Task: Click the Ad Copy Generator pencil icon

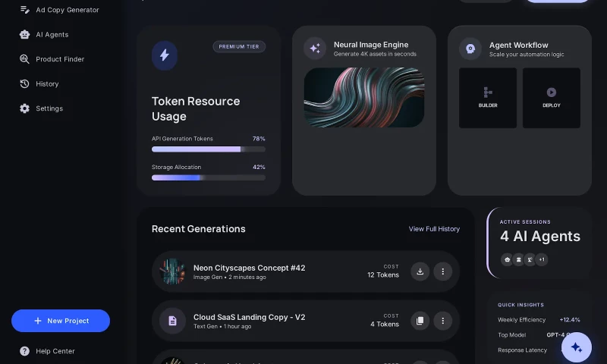Action: (x=25, y=10)
